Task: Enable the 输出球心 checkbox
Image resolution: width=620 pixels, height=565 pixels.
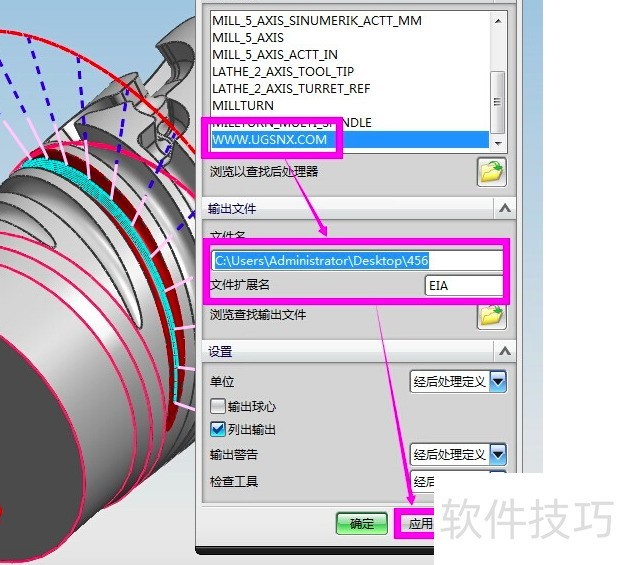Action: pyautogui.click(x=217, y=407)
